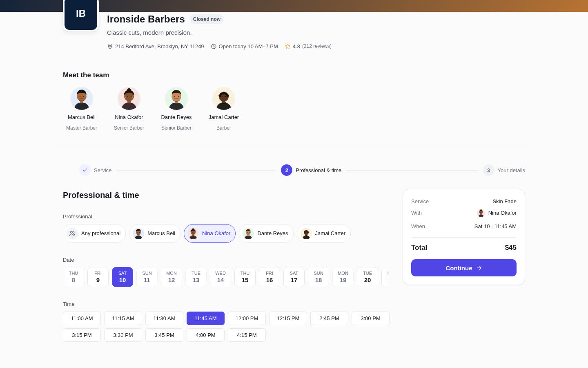Viewport: 588px width, 368px height.
Task: Pick date Thu 15
Action: click(x=245, y=277)
